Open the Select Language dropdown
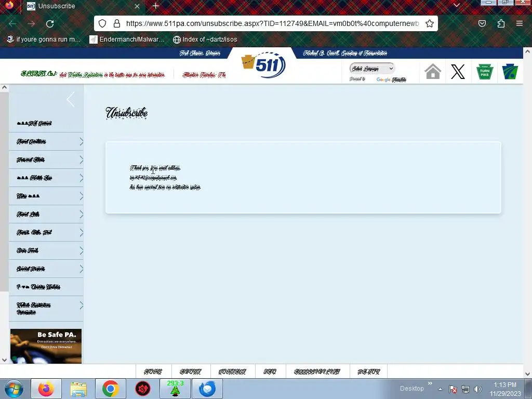Viewport: 532px width, 399px height. coord(372,69)
